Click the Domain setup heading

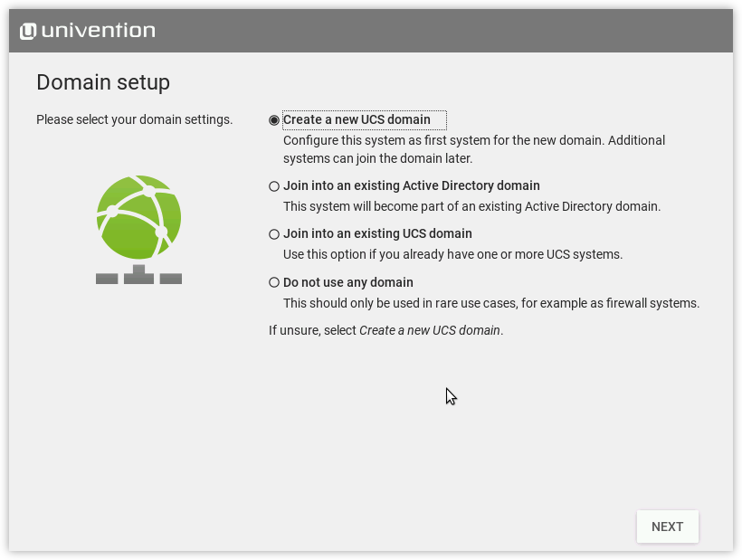(x=103, y=82)
